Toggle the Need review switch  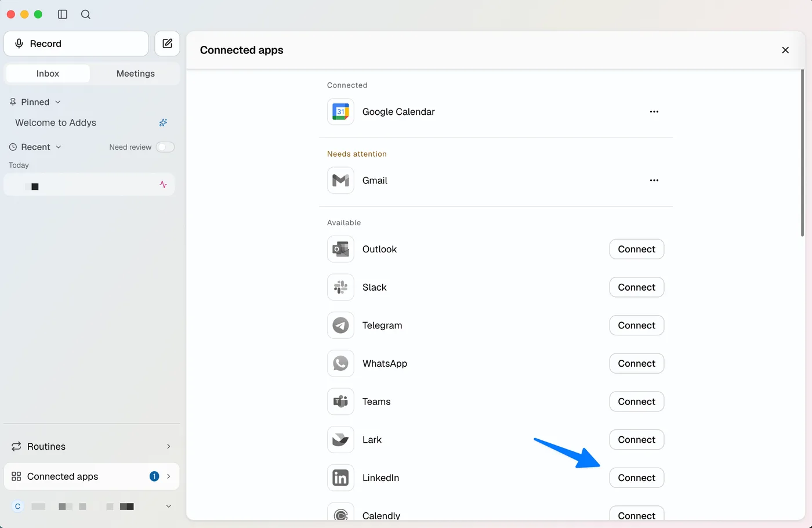165,147
